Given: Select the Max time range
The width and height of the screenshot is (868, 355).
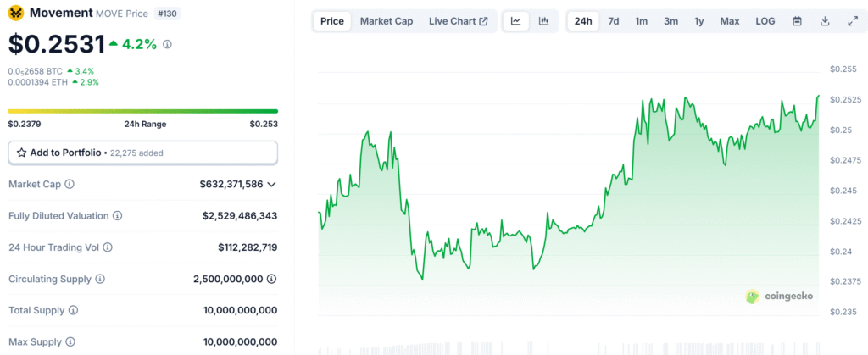Looking at the screenshot, I should click(729, 21).
